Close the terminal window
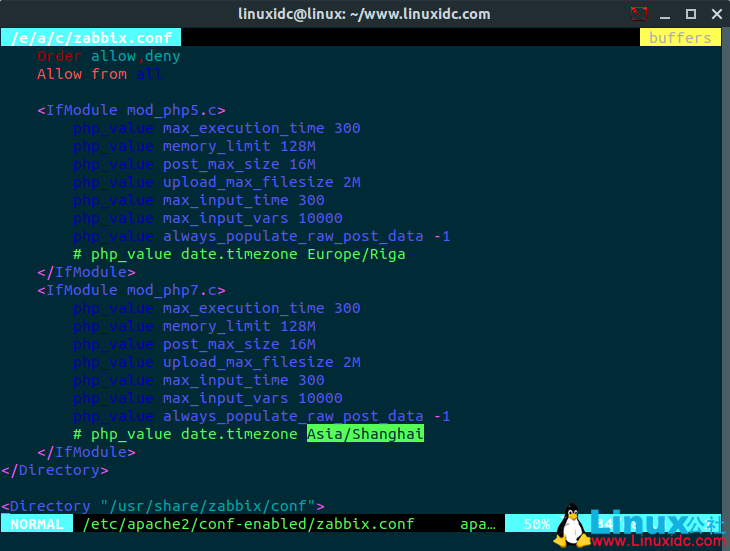Viewport: 730px width, 551px height. point(717,14)
